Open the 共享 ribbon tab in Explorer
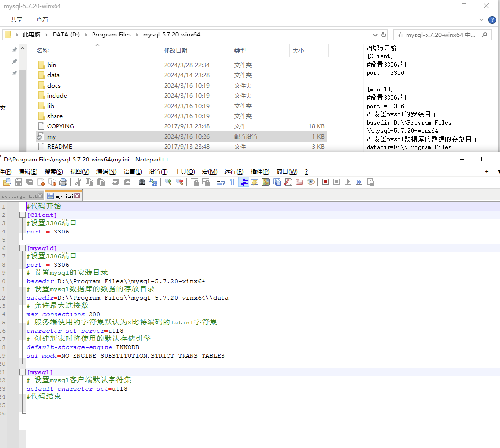Viewport: 500px width, 448px height. point(17,20)
